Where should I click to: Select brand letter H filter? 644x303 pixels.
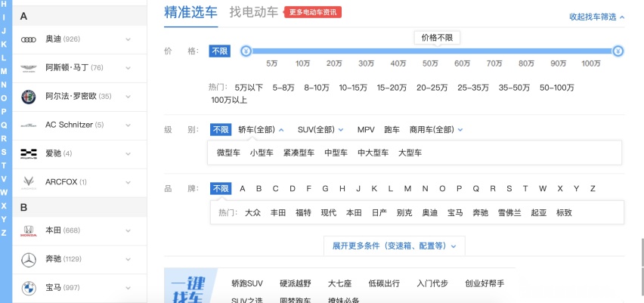(342, 189)
